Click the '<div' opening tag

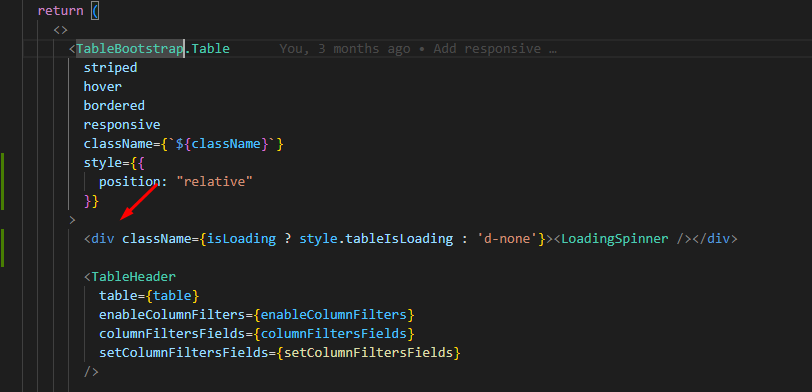pyautogui.click(x=99, y=239)
